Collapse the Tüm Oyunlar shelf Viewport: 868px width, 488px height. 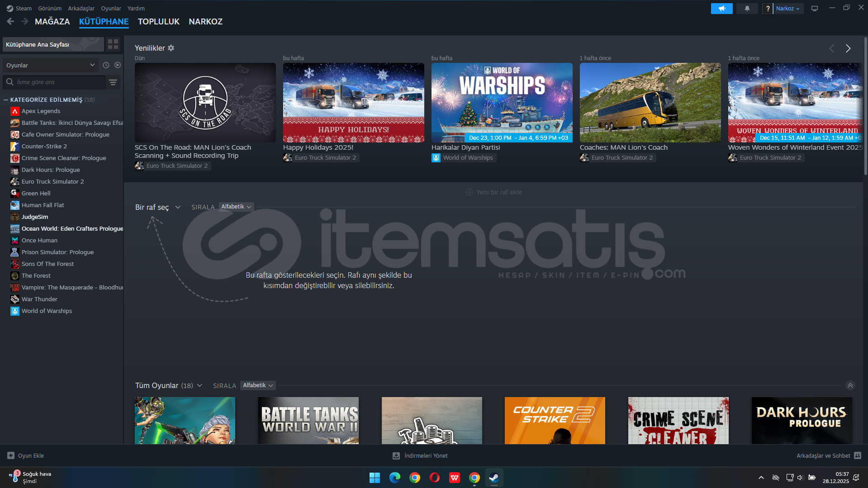[850, 385]
